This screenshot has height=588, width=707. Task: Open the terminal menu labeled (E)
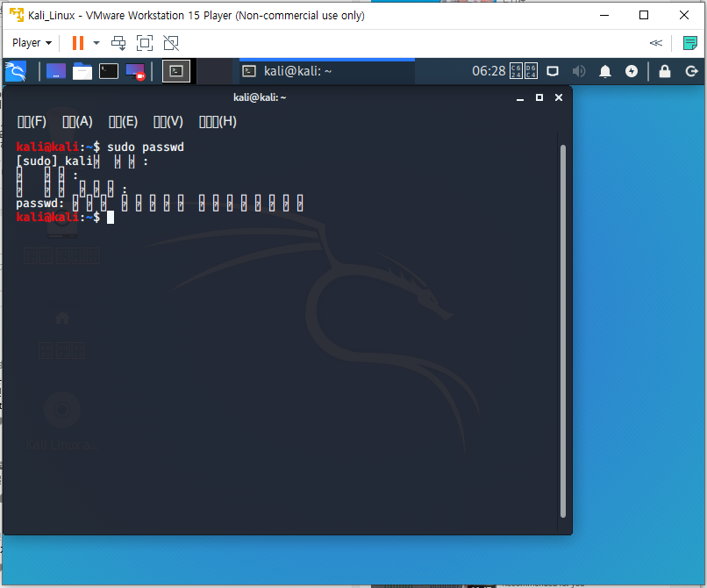(123, 122)
